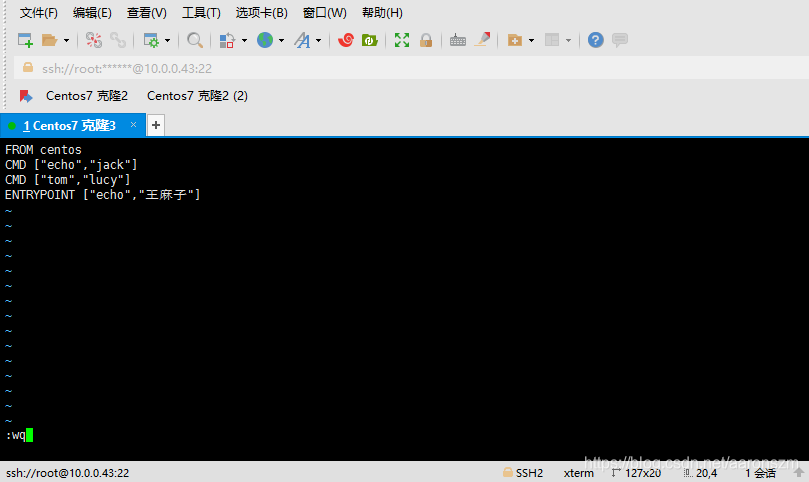
Task: Expand the Open Session dropdown arrow
Action: 66,40
